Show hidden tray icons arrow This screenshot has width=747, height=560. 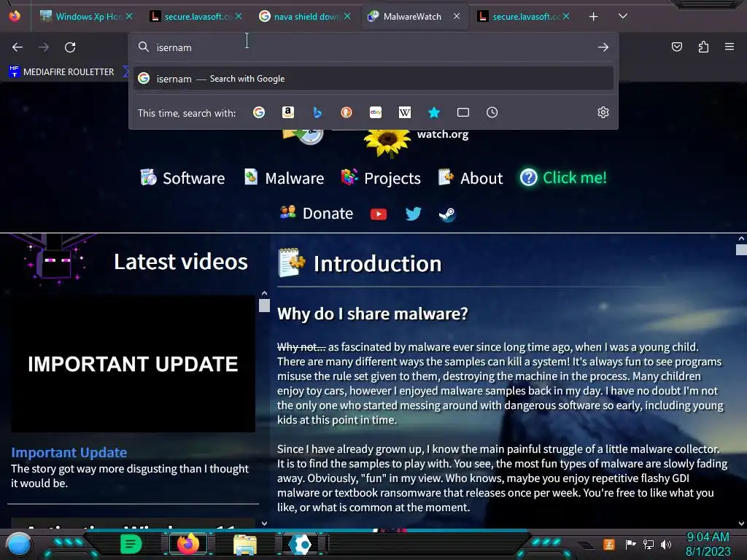pyautogui.click(x=586, y=545)
